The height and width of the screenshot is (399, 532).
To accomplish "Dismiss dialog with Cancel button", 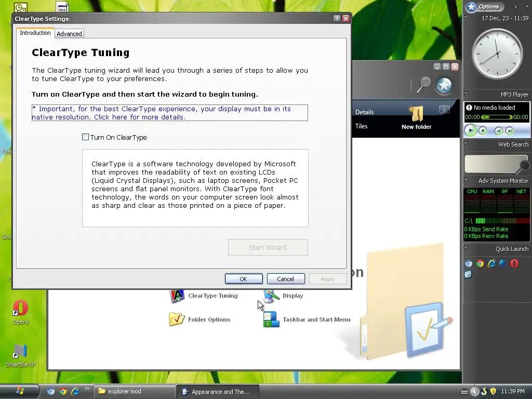I will (x=286, y=279).
